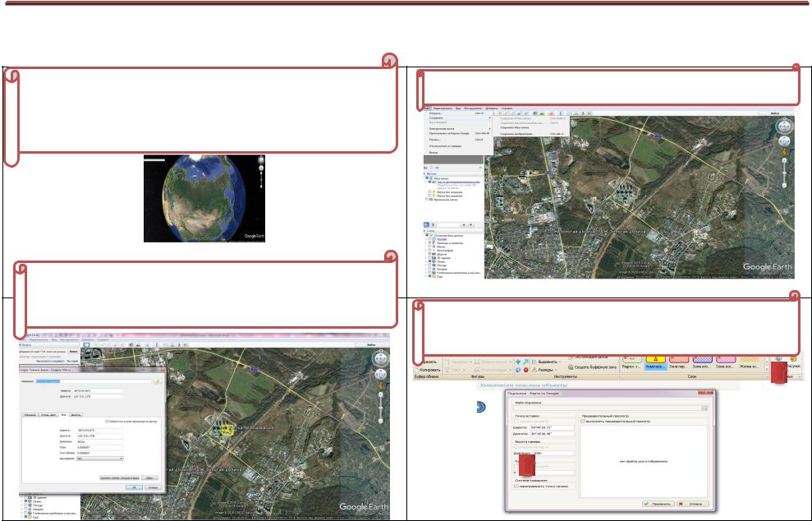Click the Reset button in placemark dialog
This screenshot has width=812, height=521.
pos(149,478)
